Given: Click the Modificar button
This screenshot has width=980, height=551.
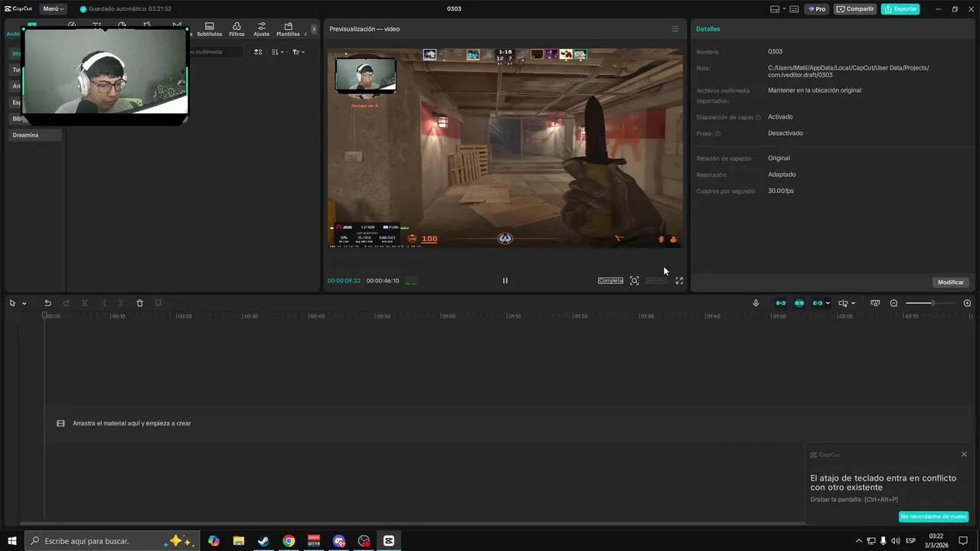Looking at the screenshot, I should coord(951,282).
